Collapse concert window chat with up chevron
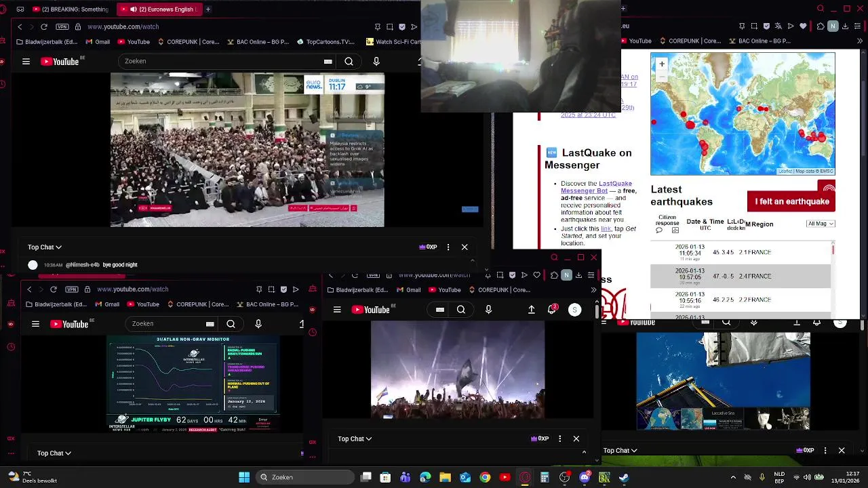This screenshot has height=488, width=868. click(585, 451)
